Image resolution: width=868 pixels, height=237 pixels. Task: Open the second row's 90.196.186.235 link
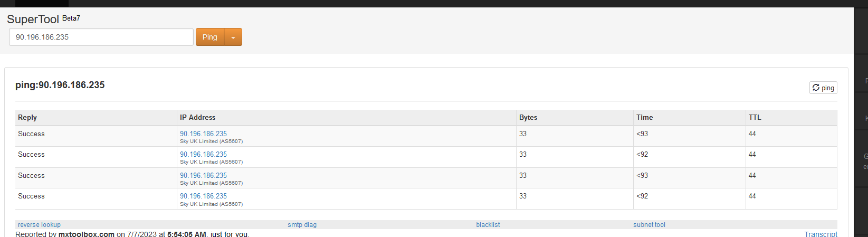203,154
